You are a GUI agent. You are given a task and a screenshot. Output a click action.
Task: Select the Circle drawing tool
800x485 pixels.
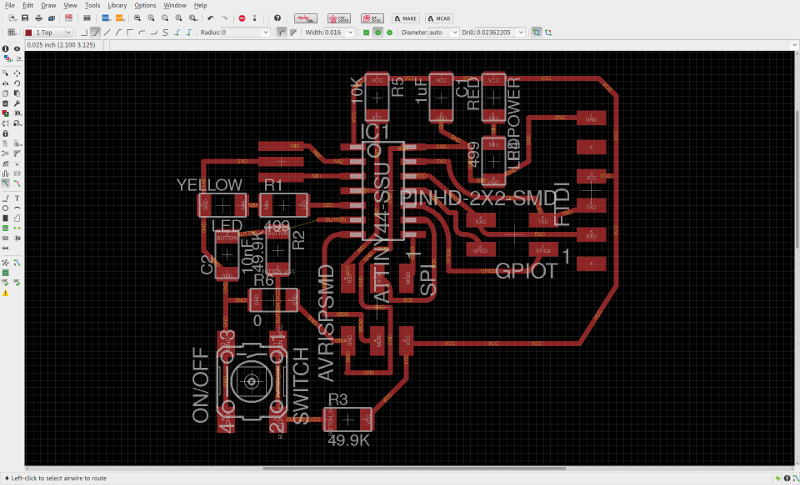tap(6, 208)
